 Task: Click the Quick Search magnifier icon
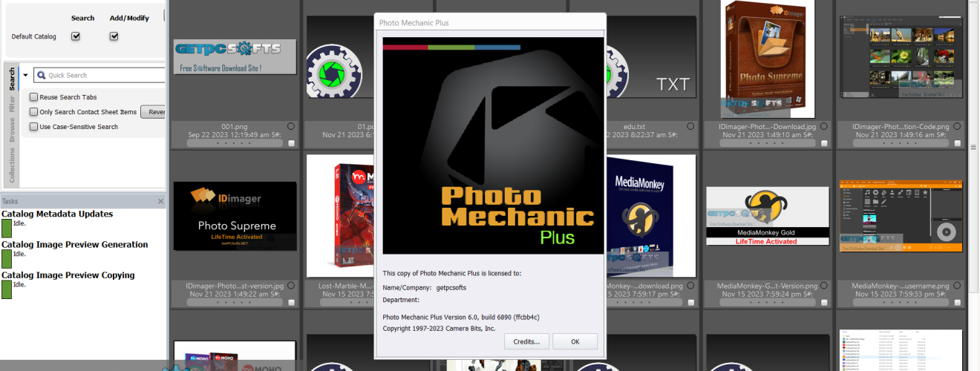point(40,75)
